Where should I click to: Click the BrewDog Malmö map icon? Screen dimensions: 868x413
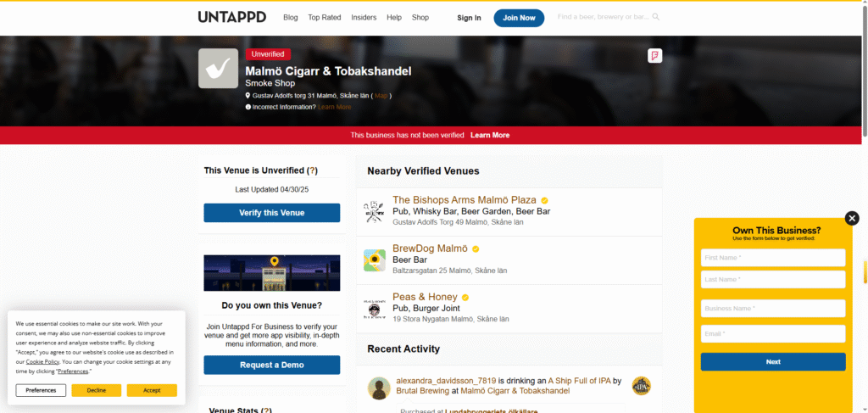375,260
